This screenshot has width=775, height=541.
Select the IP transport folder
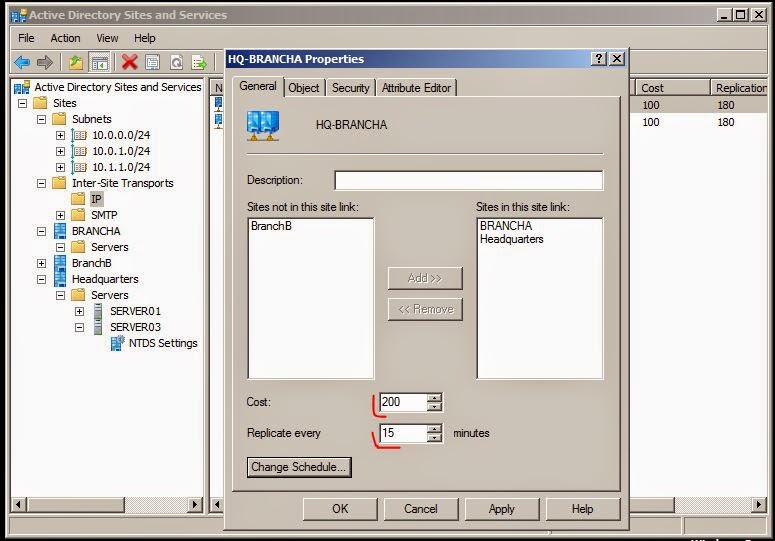96,199
